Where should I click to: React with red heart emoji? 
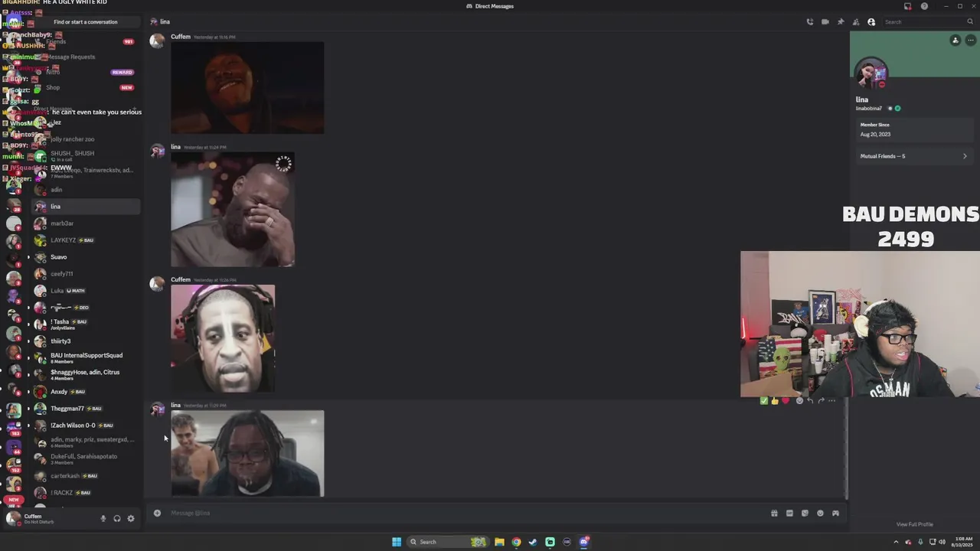pyautogui.click(x=785, y=400)
